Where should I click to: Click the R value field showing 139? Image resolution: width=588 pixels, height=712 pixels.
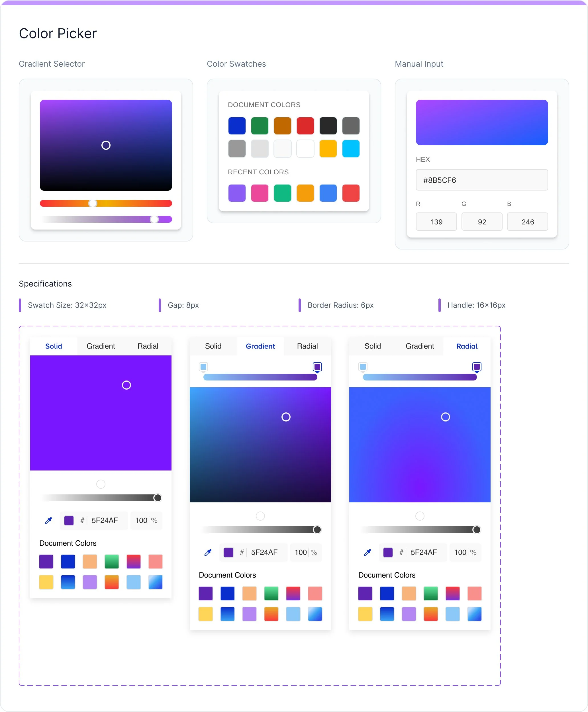(x=436, y=222)
